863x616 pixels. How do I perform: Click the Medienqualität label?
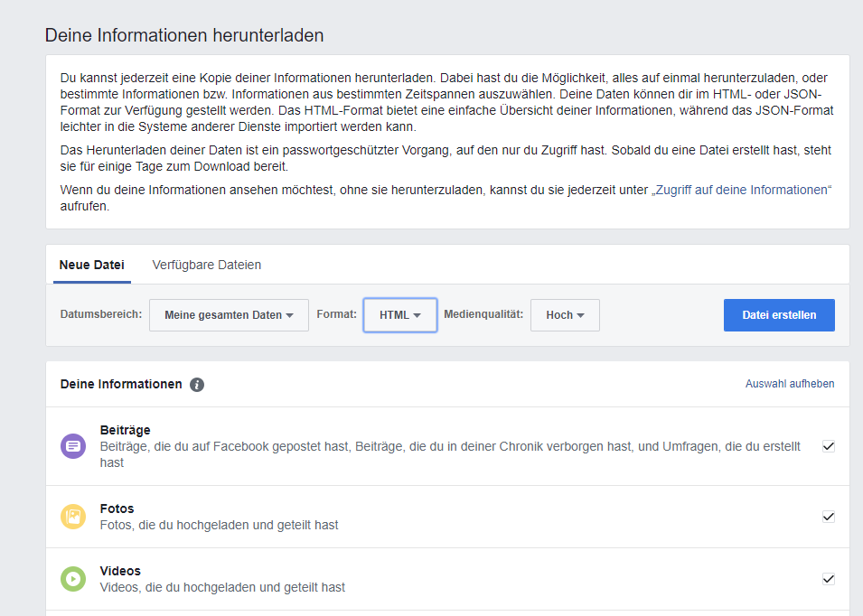483,315
